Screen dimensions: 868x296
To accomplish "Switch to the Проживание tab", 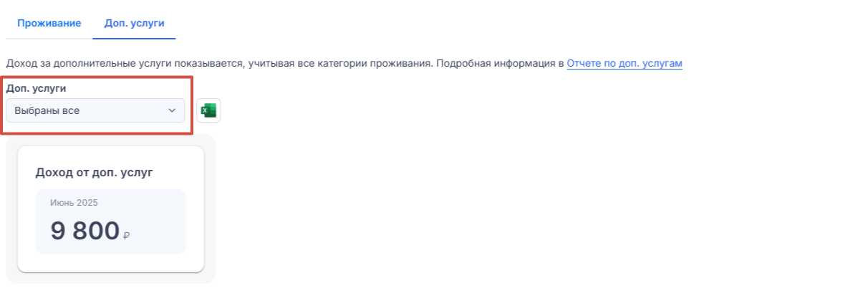I will pos(49,23).
